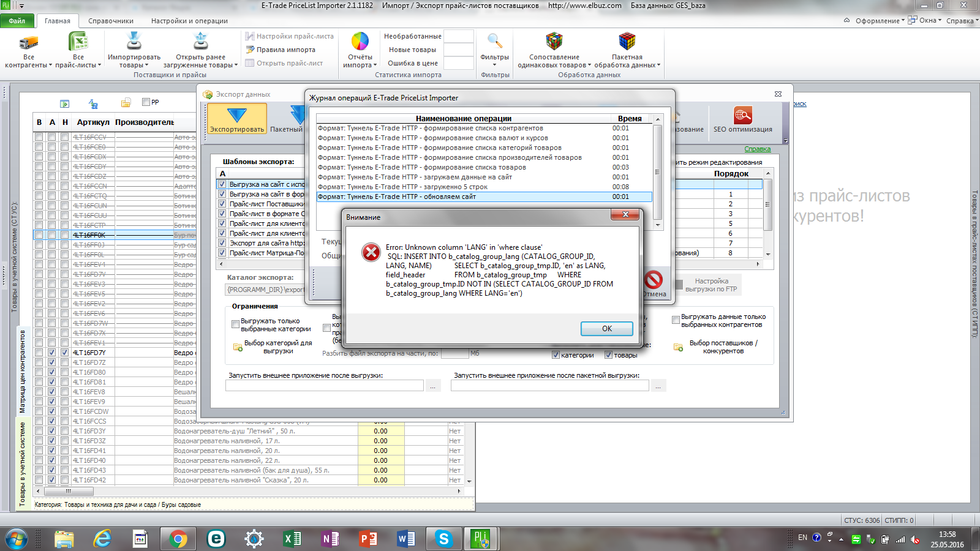Open Все прайс-листы spreadsheet icon
This screenshot has width=980, height=551.
(78, 42)
